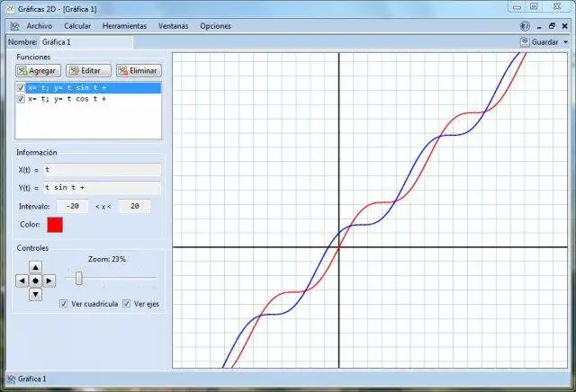Click the Eliminar function button
The width and height of the screenshot is (576, 392).
pos(139,70)
